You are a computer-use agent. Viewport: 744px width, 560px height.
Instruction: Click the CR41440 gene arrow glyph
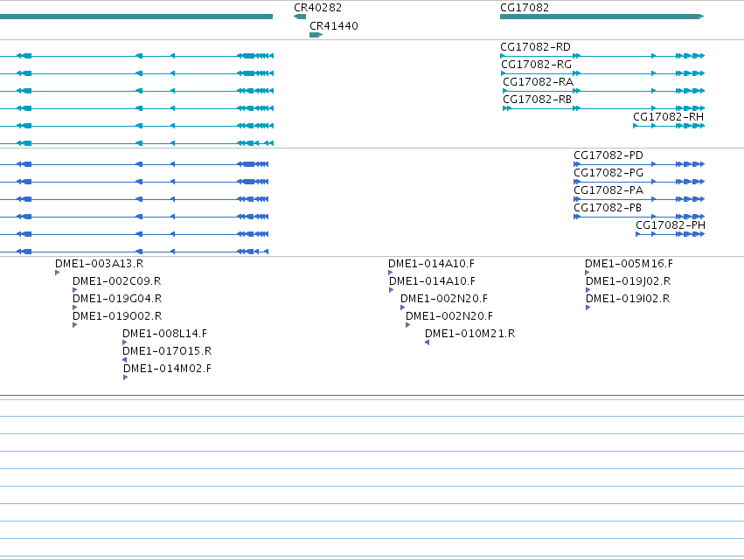pyautogui.click(x=316, y=35)
